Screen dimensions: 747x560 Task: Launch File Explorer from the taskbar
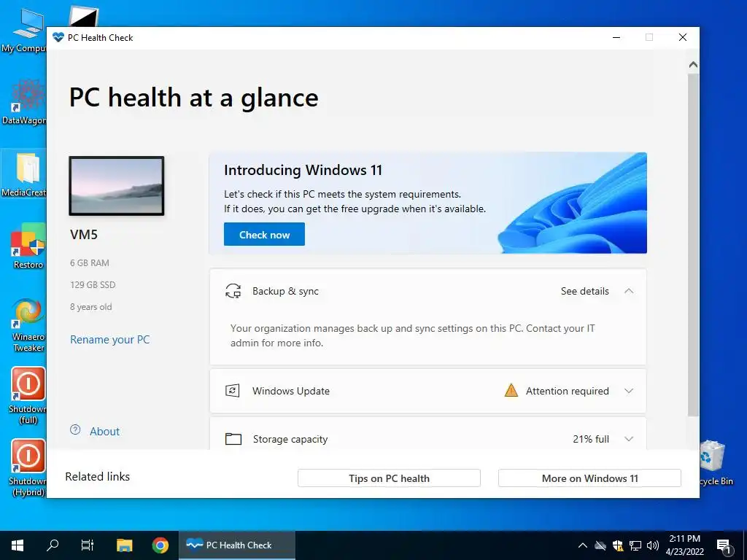[x=124, y=545]
